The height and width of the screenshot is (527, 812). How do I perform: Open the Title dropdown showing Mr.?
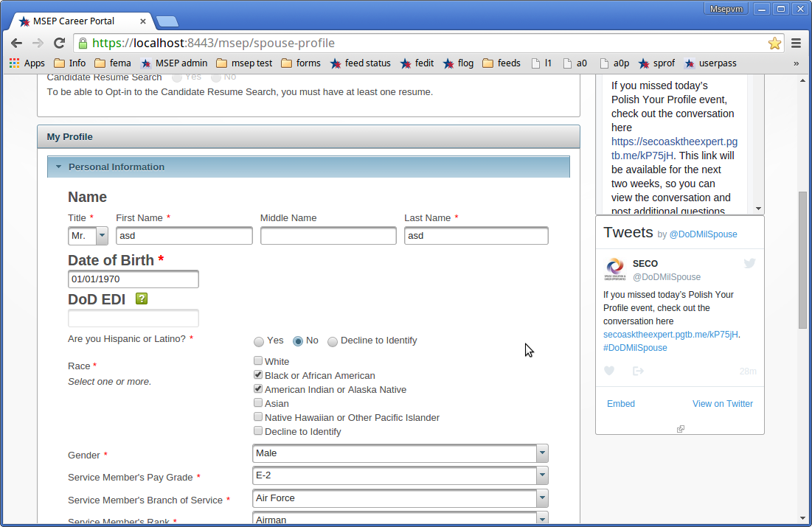pyautogui.click(x=88, y=236)
